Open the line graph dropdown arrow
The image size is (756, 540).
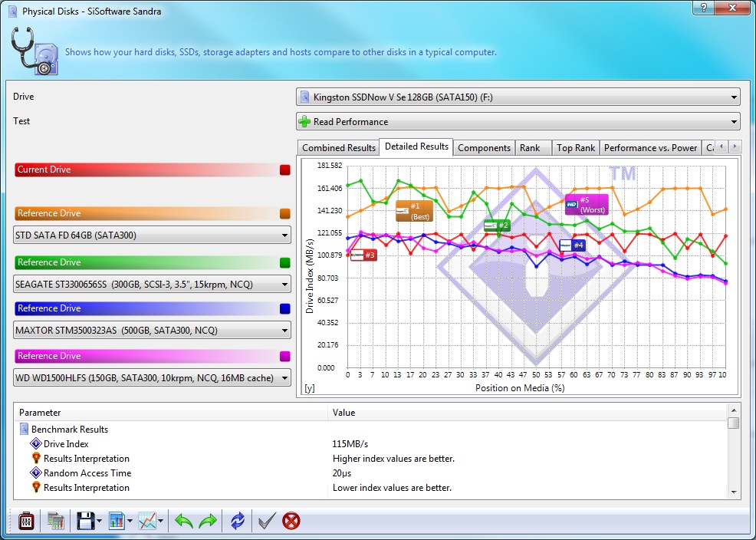(x=160, y=521)
